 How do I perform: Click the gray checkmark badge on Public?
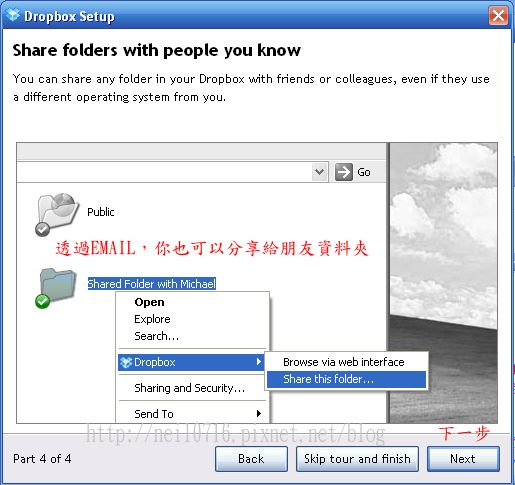pos(42,229)
